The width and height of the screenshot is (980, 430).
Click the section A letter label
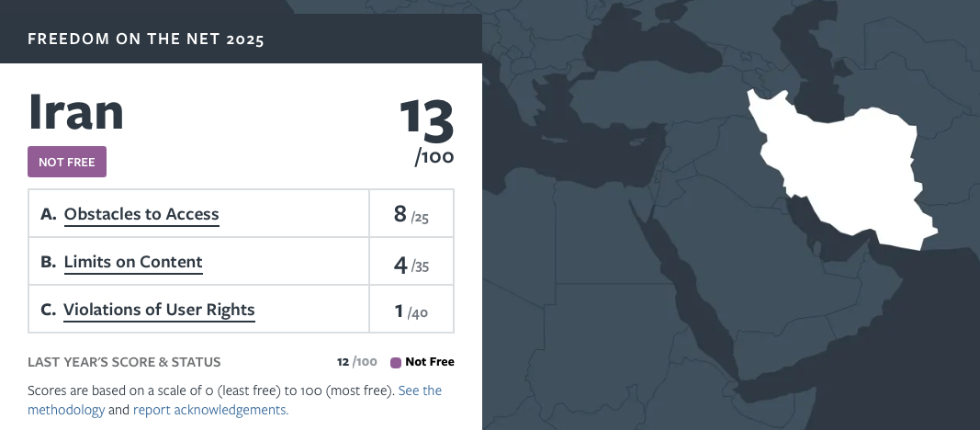click(49, 214)
